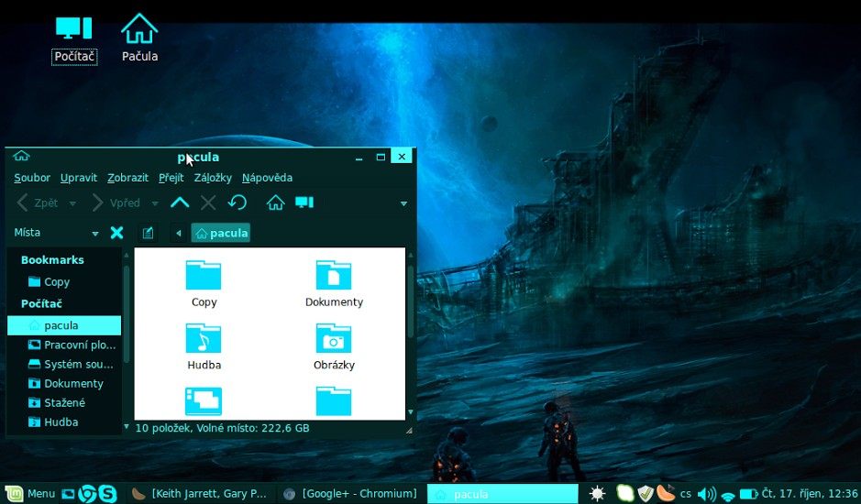Expand the Vpřed history dropdown arrow
This screenshot has height=504, width=861.
155,203
